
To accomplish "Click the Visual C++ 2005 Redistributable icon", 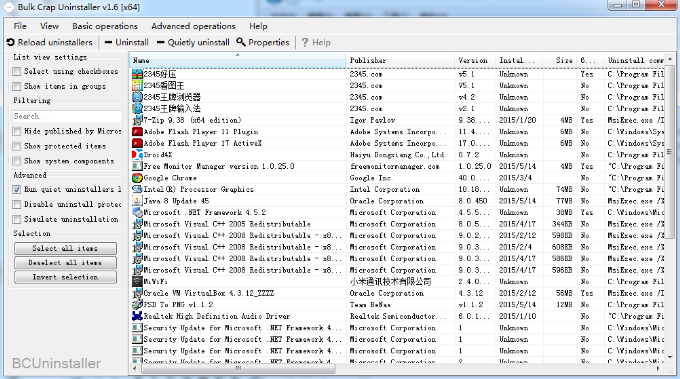I will point(137,224).
